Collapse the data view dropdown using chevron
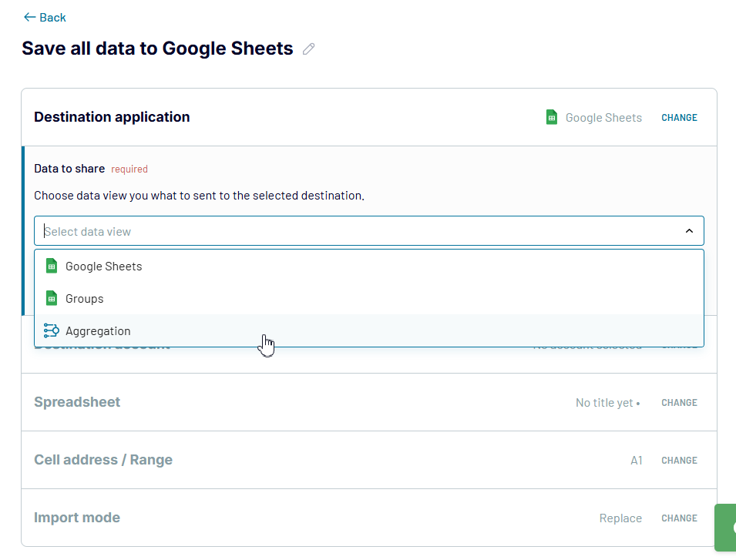736x560 pixels. (689, 231)
